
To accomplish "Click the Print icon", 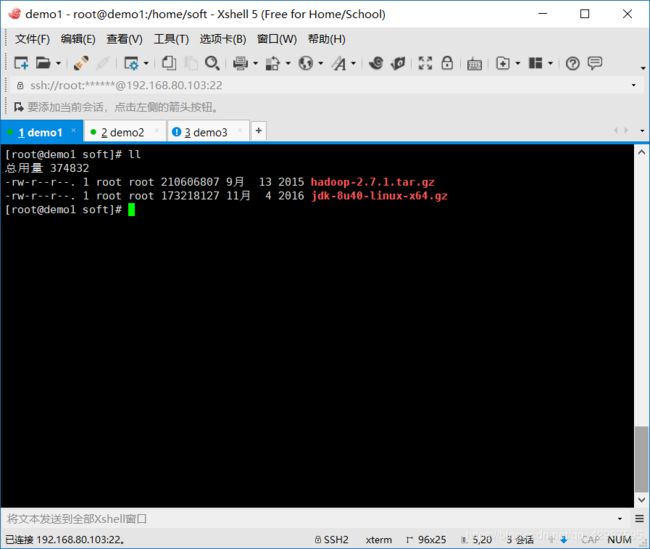I will pyautogui.click(x=240, y=63).
